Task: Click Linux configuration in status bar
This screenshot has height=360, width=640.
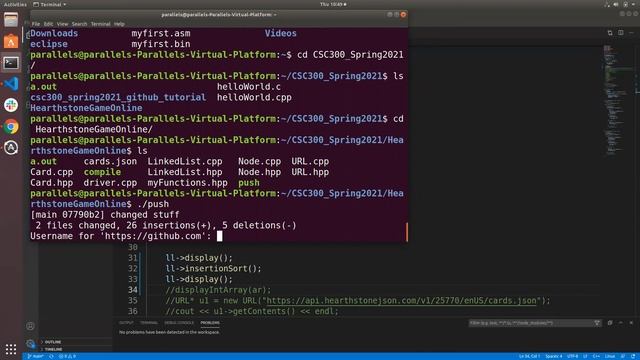Action: [610, 356]
